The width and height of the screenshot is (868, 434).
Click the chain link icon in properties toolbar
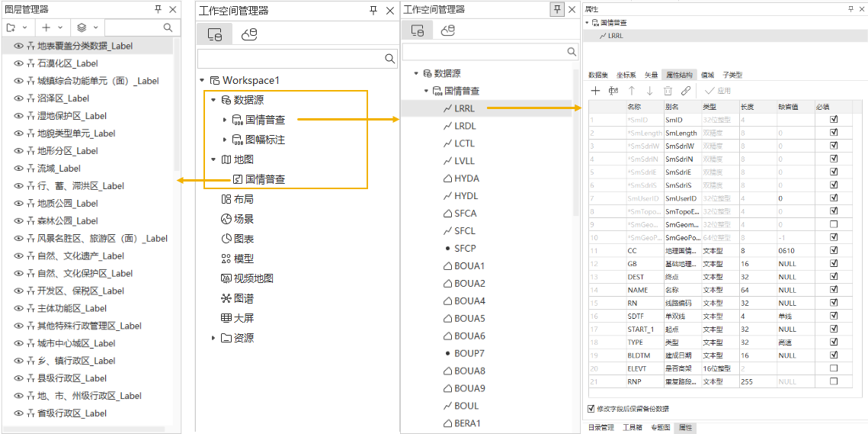[686, 91]
